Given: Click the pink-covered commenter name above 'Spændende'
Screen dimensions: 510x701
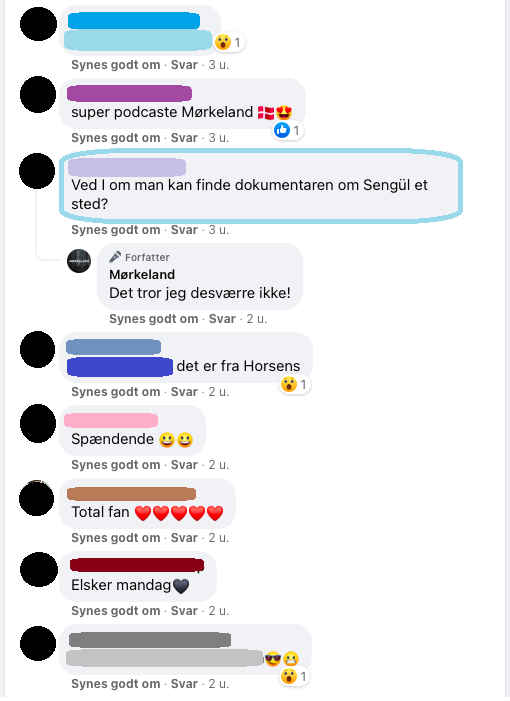Looking at the screenshot, I should coord(111,420).
